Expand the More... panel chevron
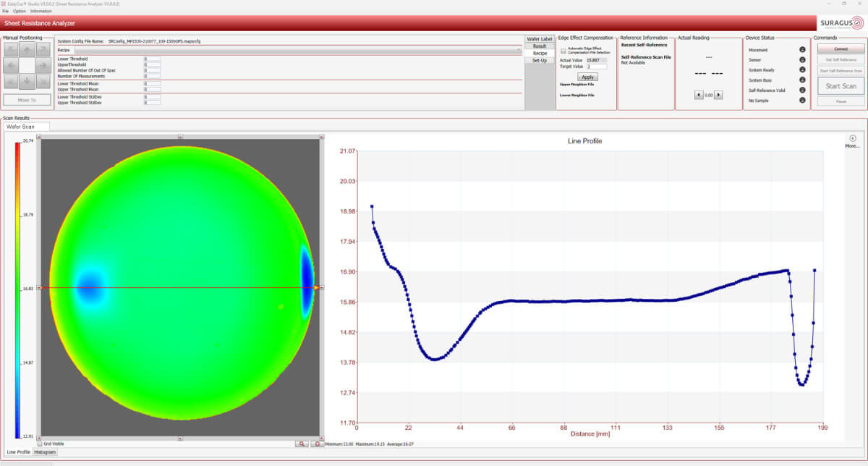This screenshot has width=868, height=466. tap(852, 138)
